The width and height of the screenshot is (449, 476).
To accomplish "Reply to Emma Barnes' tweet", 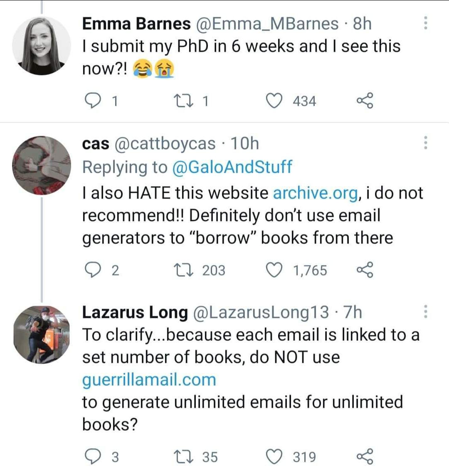I will click(x=92, y=101).
